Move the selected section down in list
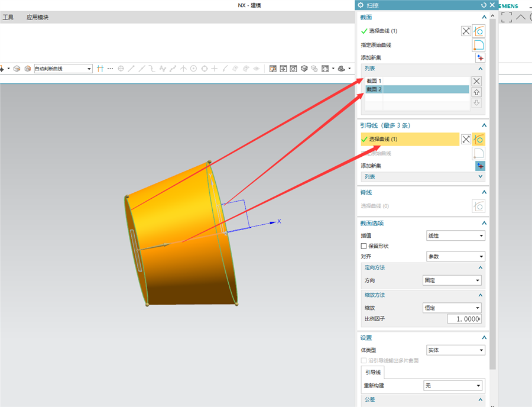Viewport: 532px width, 407px height. click(x=476, y=103)
